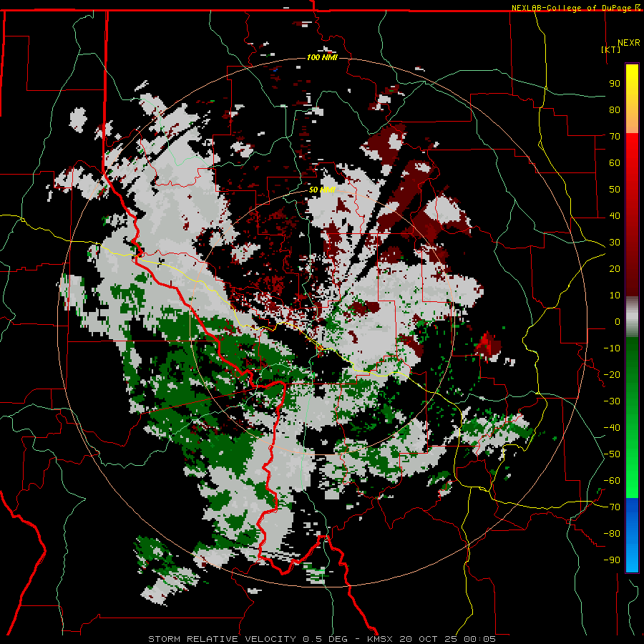The image size is (644, 644).
Task: Click the -90 value on the velocity scale
Action: (612, 560)
